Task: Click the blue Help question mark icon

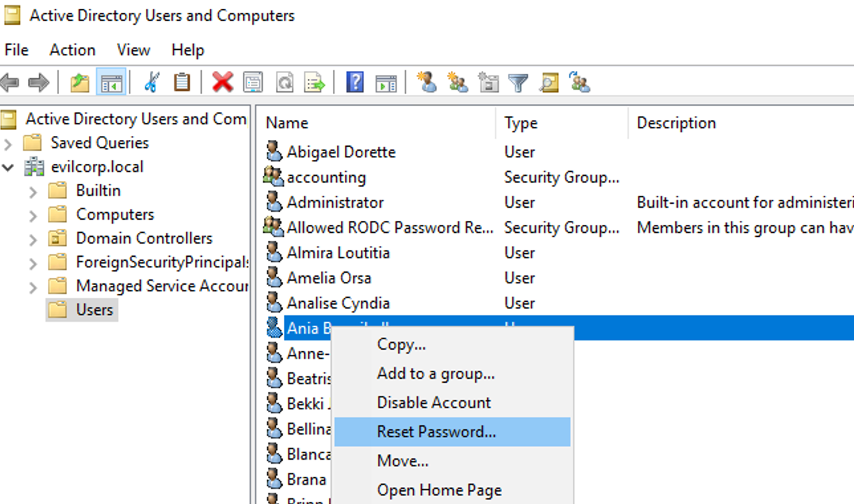Action: 355,82
